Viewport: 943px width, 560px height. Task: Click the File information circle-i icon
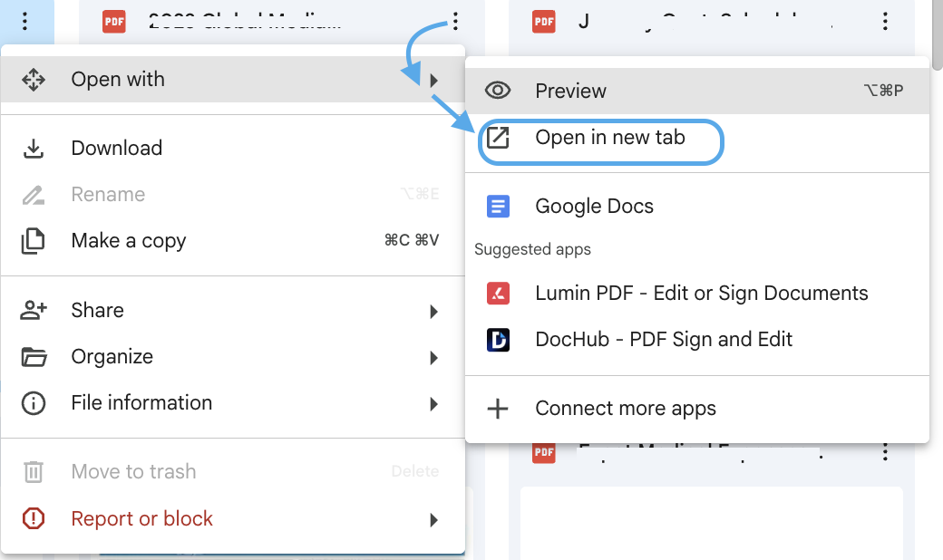point(33,403)
